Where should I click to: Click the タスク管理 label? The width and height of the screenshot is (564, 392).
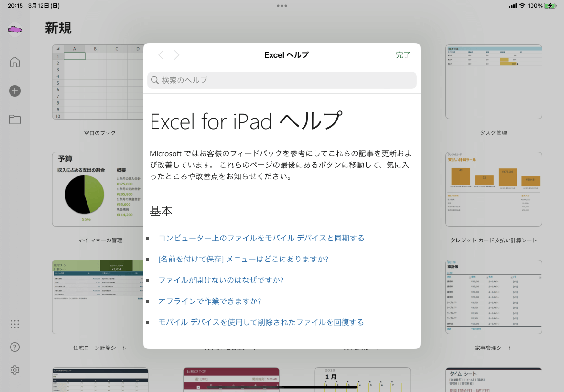pyautogui.click(x=493, y=133)
